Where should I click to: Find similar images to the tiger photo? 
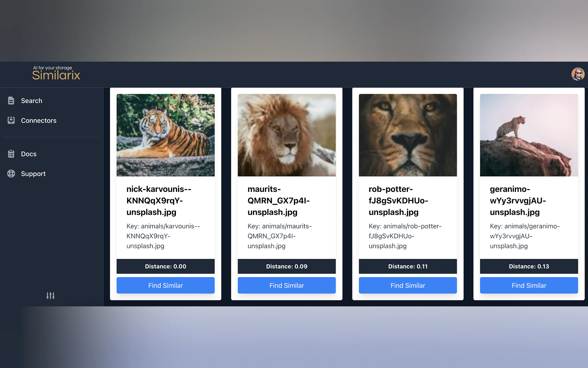[166, 285]
